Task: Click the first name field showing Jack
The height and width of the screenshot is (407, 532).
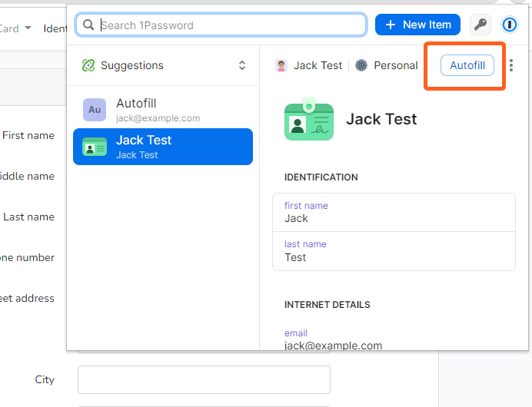Action: click(x=394, y=213)
